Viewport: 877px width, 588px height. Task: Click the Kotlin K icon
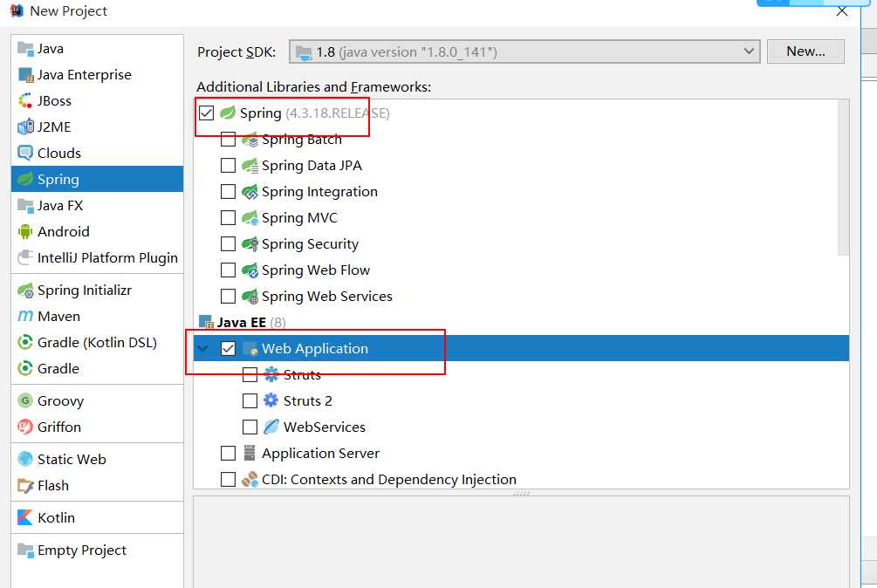point(25,517)
